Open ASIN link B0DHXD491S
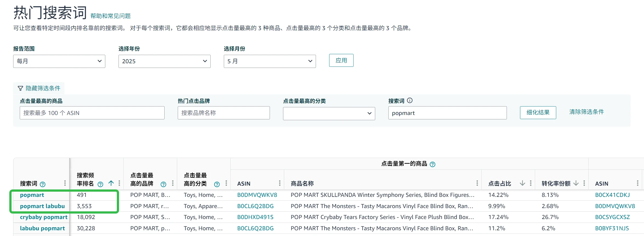644x236 pixels. click(x=255, y=217)
